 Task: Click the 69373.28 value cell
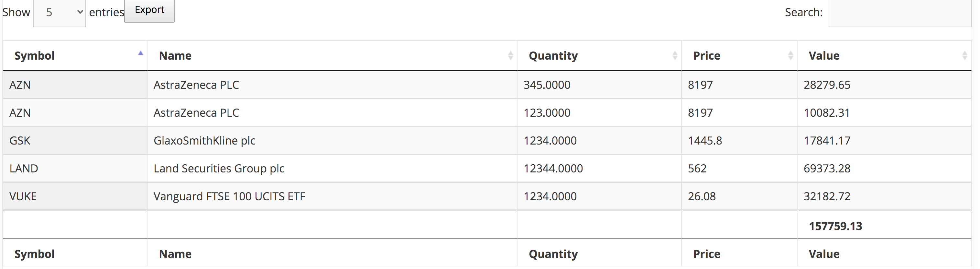(827, 169)
